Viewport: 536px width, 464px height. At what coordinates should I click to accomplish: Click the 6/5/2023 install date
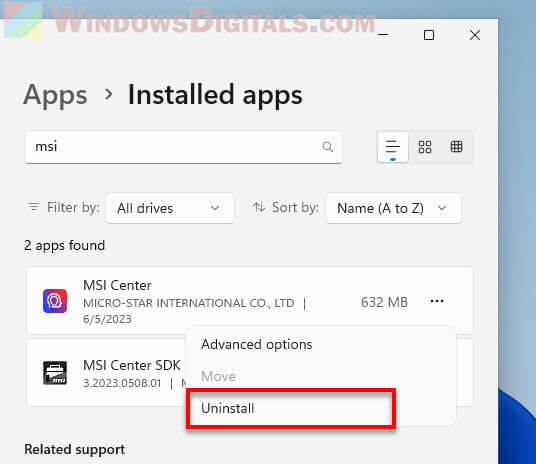pos(107,319)
